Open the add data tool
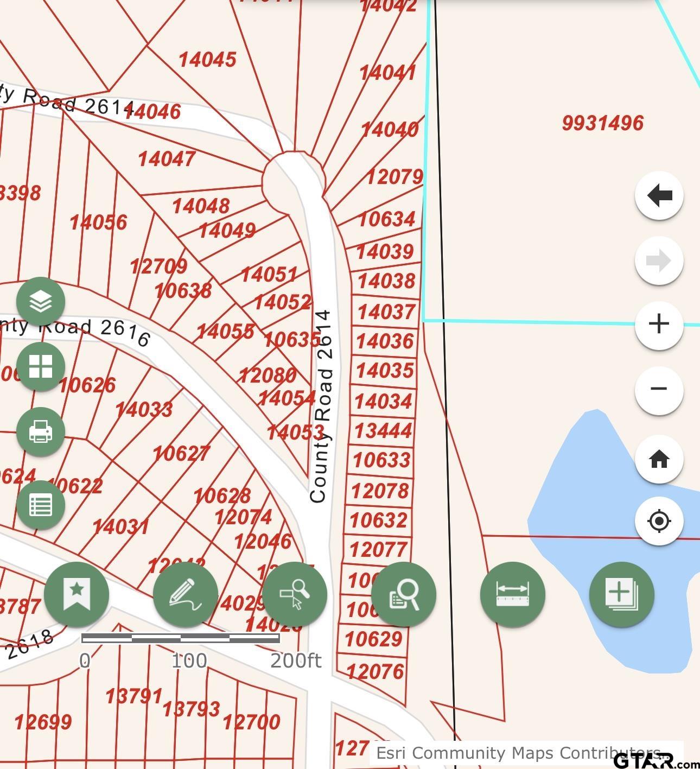The image size is (700, 769). (622, 594)
